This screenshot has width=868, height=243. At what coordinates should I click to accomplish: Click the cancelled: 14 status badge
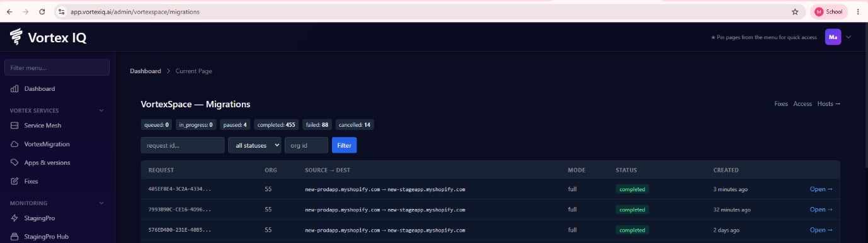355,125
